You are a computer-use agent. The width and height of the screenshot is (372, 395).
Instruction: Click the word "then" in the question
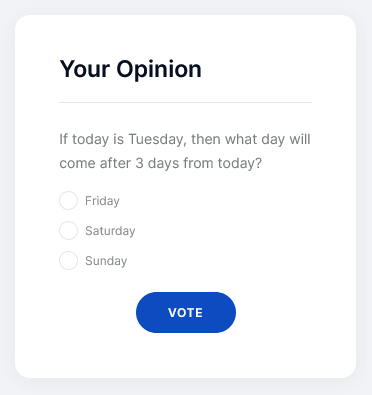pyautogui.click(x=206, y=139)
